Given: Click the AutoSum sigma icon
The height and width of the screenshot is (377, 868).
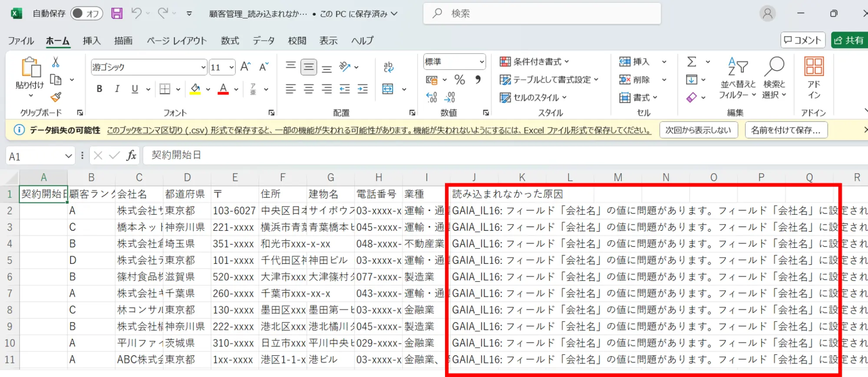Looking at the screenshot, I should pyautogui.click(x=692, y=62).
